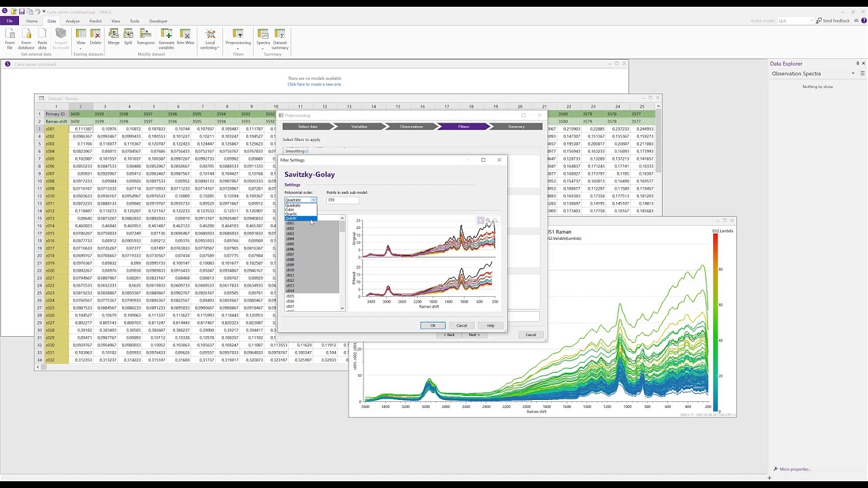
Task: Click the Raman shift row header
Action: pos(56,121)
